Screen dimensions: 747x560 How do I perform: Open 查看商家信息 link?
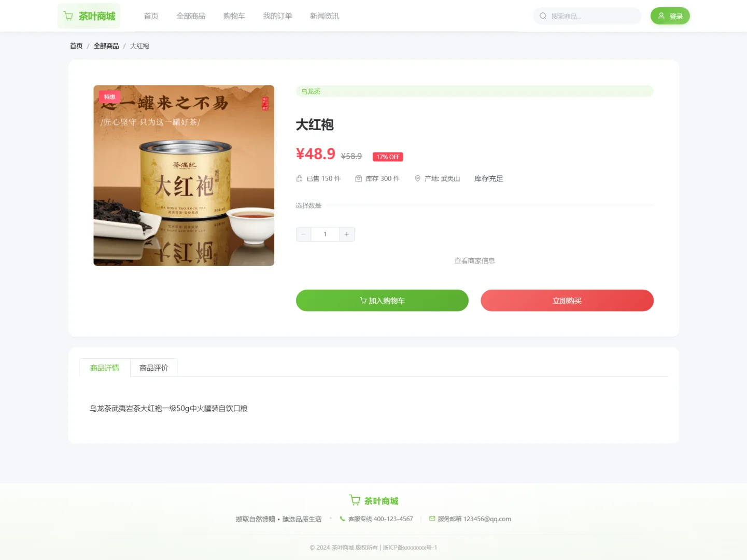click(x=474, y=261)
